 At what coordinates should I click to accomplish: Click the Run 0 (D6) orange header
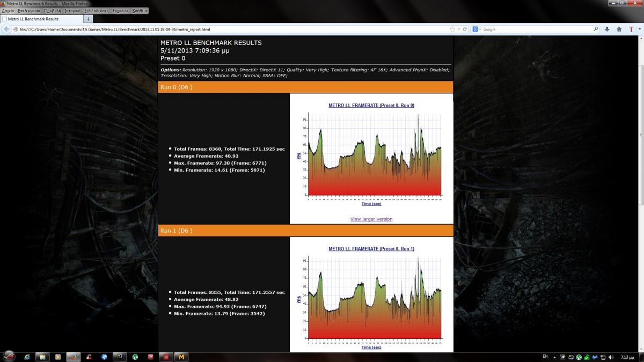[305, 87]
